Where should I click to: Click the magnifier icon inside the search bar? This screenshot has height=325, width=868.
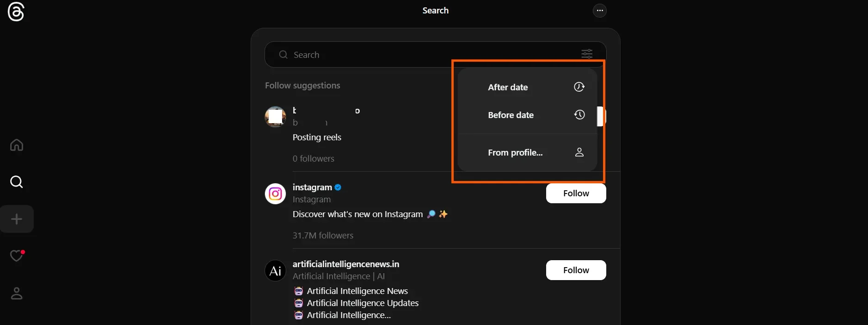point(283,55)
